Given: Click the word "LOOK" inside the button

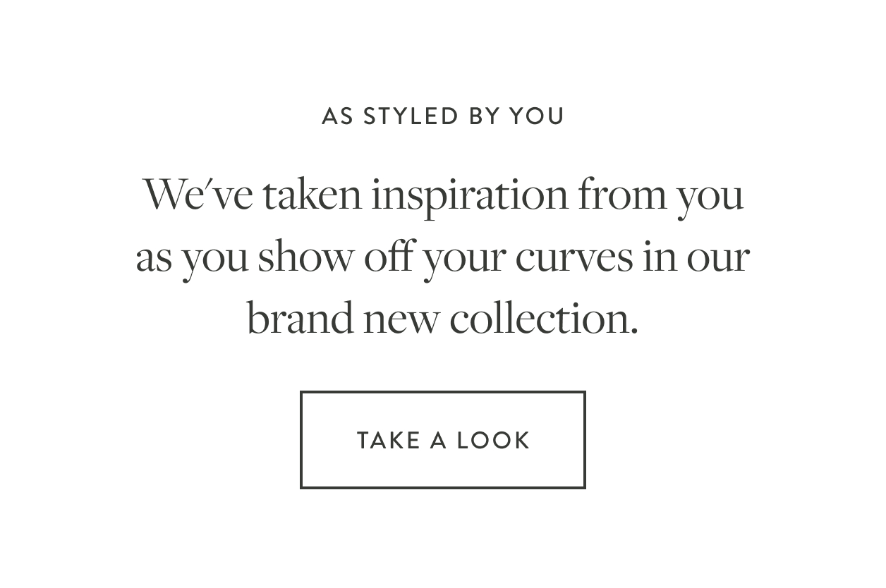Looking at the screenshot, I should (x=493, y=441).
